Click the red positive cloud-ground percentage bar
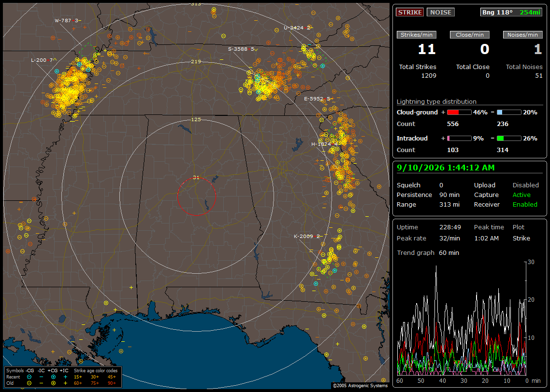550x392 pixels. (x=459, y=112)
